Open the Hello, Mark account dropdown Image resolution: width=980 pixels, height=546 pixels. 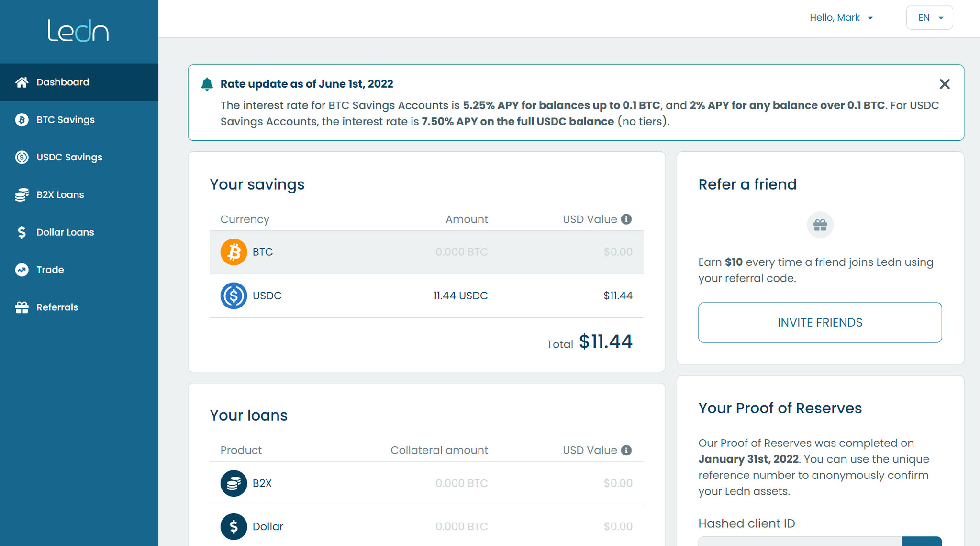point(841,18)
